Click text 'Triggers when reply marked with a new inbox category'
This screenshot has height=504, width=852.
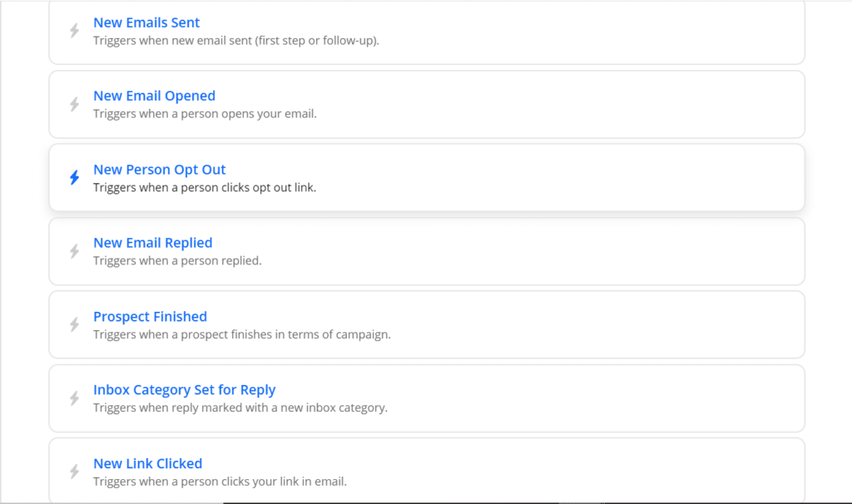(x=240, y=408)
